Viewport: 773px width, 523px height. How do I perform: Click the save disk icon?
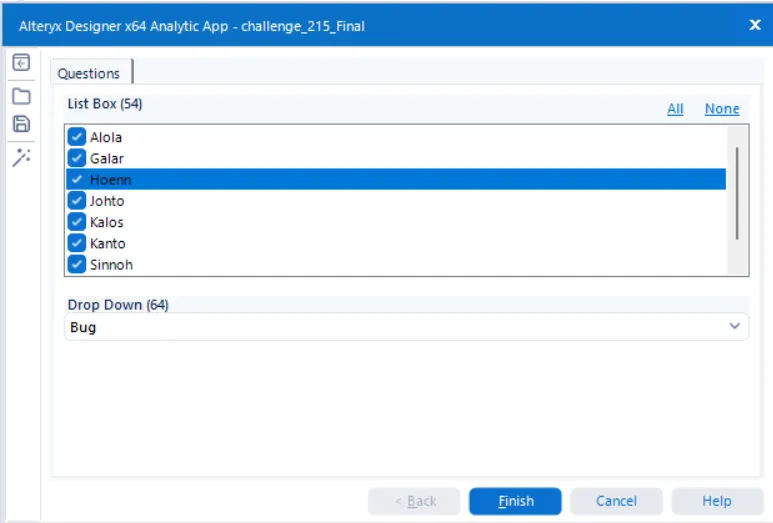click(21, 124)
